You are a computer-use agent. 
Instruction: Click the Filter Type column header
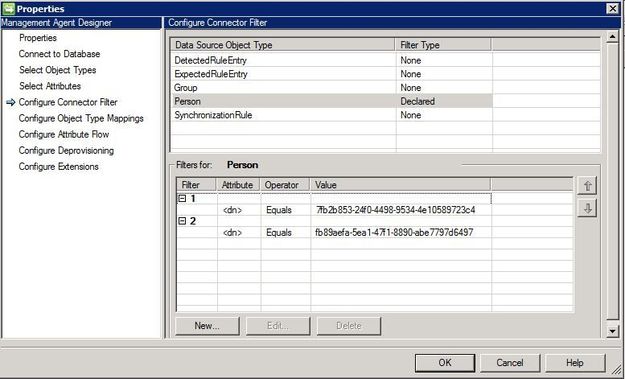click(x=444, y=45)
